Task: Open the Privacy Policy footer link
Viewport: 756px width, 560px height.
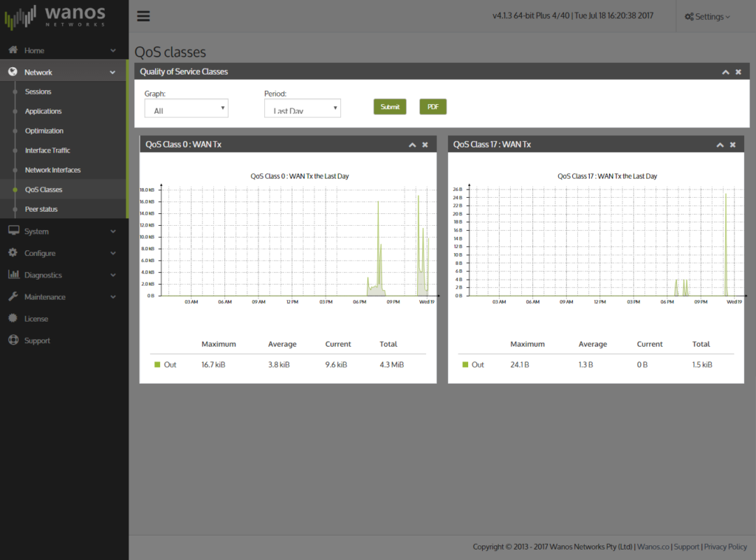Action: click(x=725, y=547)
